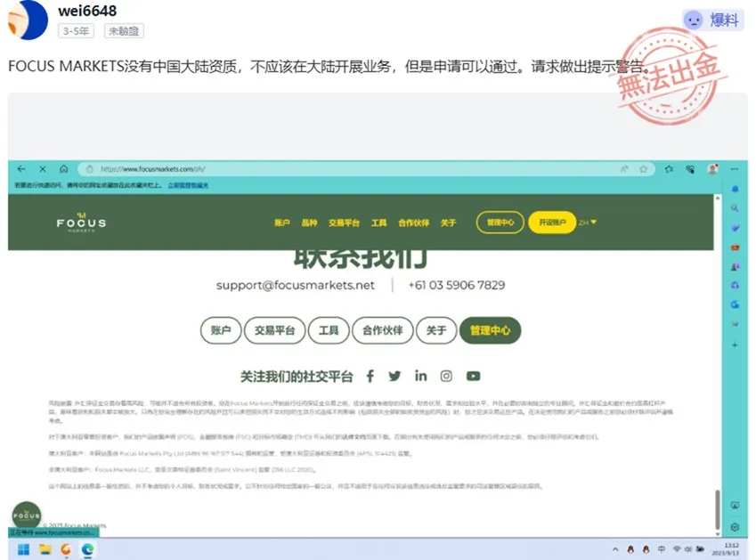Click the 未驗證 badge
The image size is (756, 560).
(124, 31)
